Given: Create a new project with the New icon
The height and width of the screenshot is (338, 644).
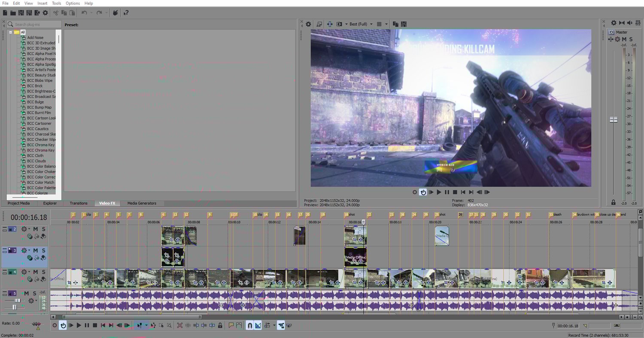Looking at the screenshot, I should coord(5,13).
